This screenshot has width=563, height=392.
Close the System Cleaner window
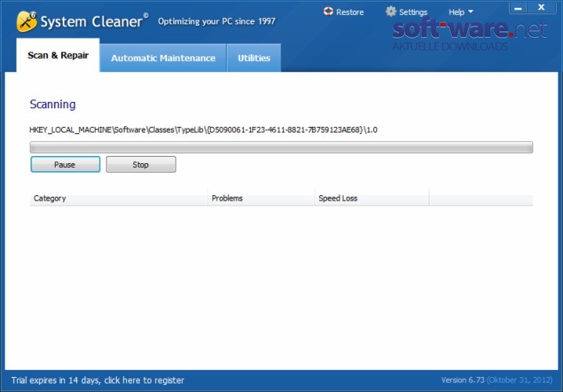(x=542, y=8)
